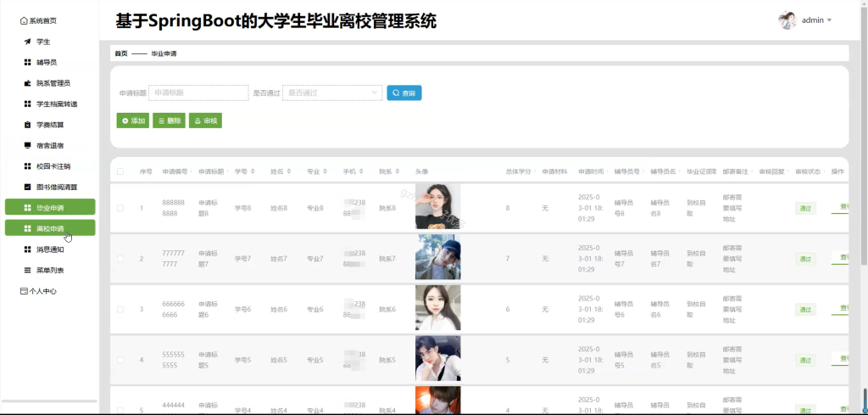Open the 是否通过 dropdown filter
868x415 pixels.
point(332,93)
